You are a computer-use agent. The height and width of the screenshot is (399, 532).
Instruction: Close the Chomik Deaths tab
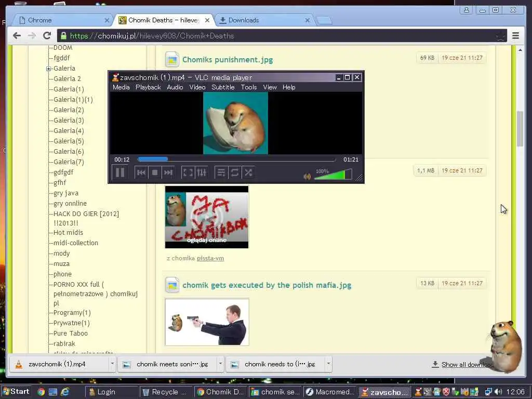point(207,20)
